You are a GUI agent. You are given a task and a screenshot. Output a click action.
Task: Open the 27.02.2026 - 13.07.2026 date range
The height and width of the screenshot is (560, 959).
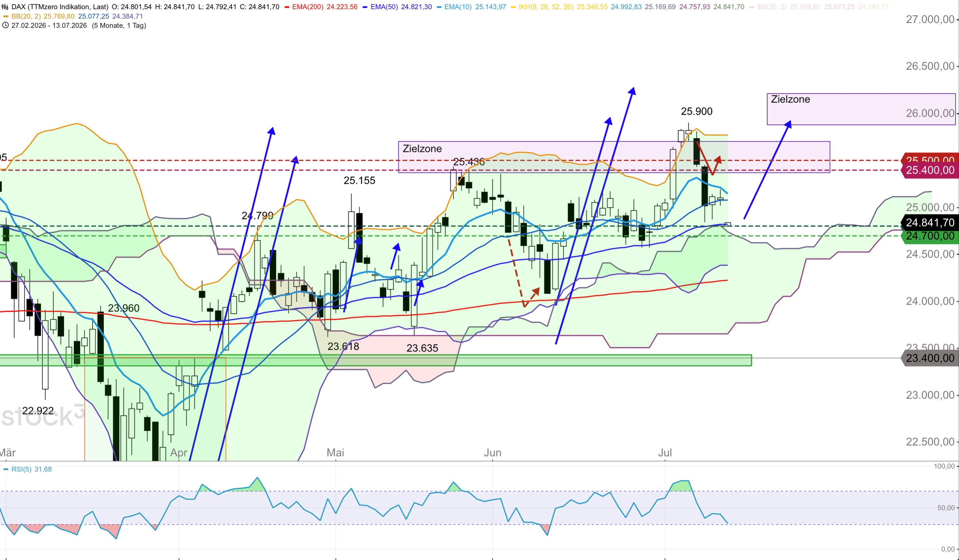tap(49, 25)
